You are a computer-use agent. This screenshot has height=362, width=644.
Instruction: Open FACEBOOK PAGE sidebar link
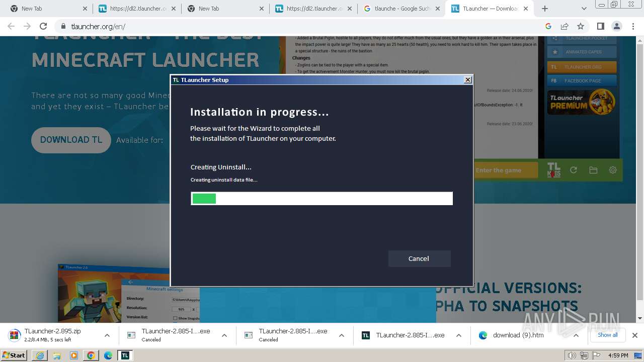coord(582,80)
